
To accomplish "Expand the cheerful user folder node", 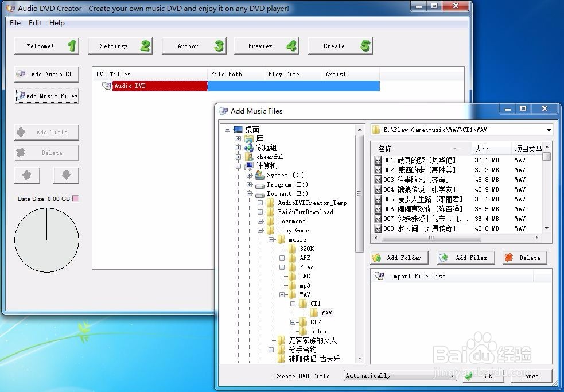I will pyautogui.click(x=238, y=157).
